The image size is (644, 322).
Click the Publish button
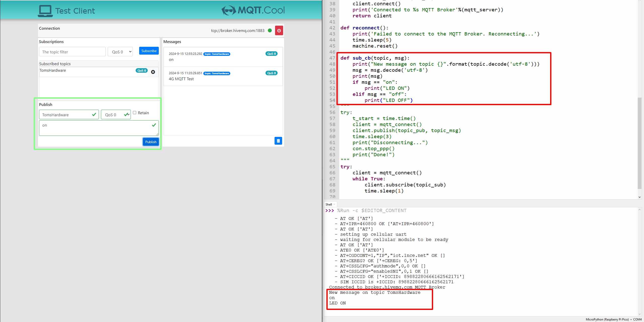point(151,142)
